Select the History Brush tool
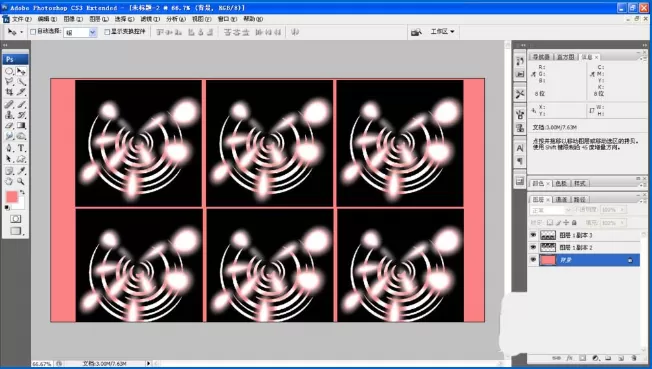Viewport: 652px width, 369px height. 21,115
